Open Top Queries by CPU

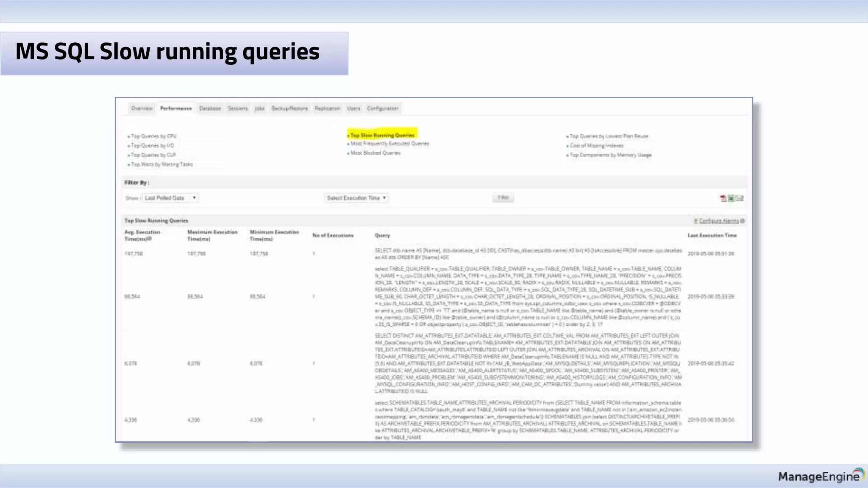(x=153, y=136)
